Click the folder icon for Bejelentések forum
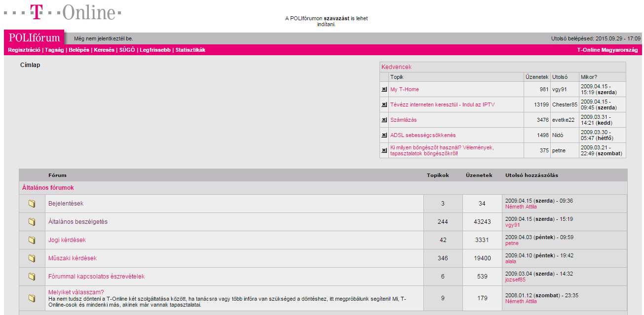This screenshot has height=315, width=644. pos(32,204)
